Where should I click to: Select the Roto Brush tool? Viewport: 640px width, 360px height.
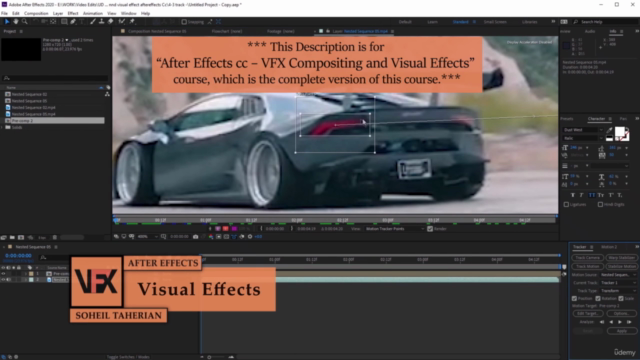tap(122, 22)
